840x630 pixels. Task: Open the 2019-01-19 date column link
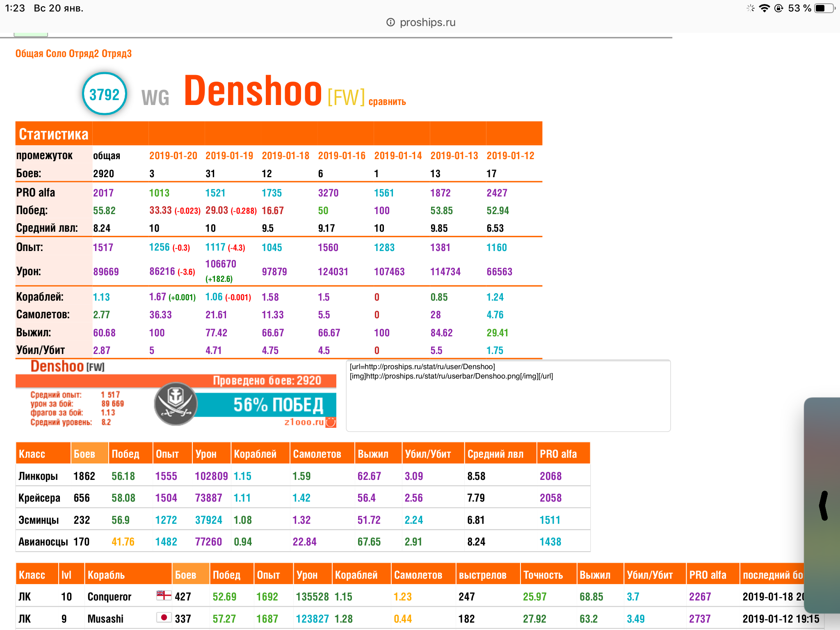229,156
